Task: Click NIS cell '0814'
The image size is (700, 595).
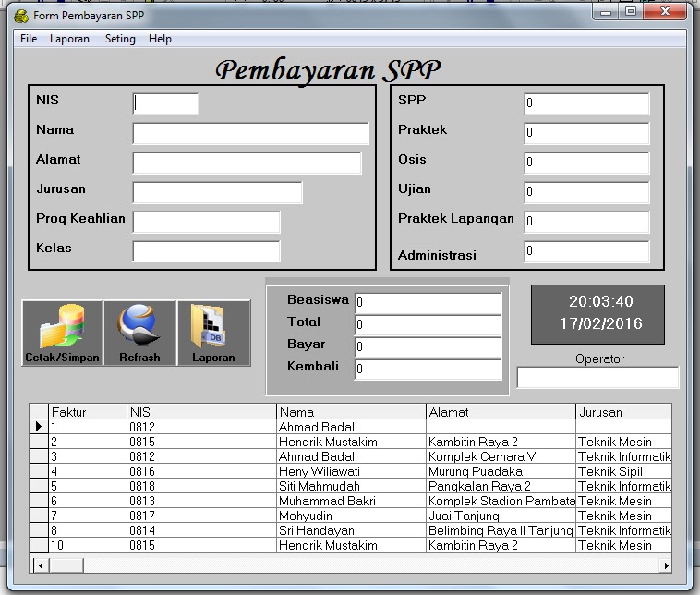Action: 201,530
